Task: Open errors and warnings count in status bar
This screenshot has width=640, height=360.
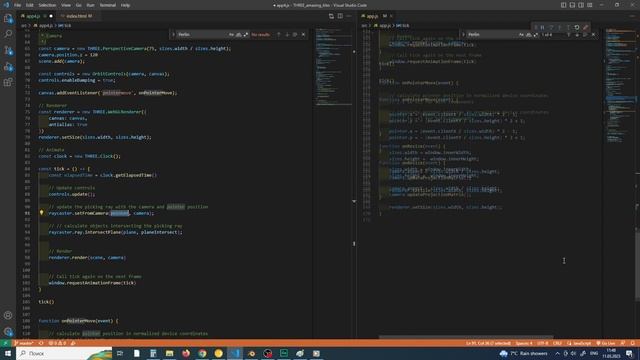Action: 57,343
